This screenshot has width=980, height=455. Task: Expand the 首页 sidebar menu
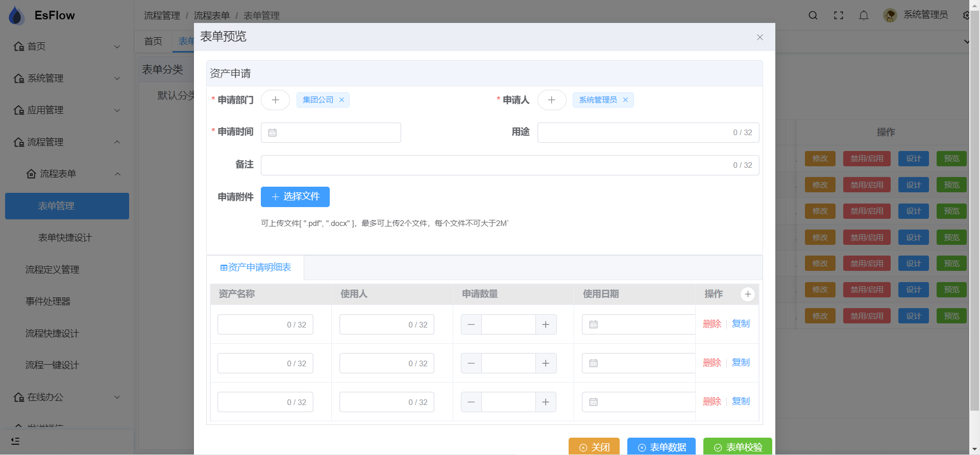[x=67, y=46]
